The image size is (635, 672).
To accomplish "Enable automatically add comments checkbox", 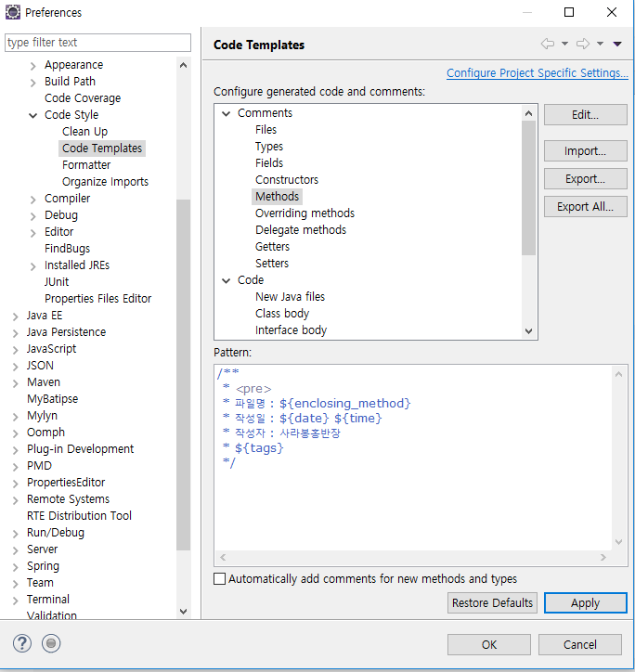I will 219,579.
